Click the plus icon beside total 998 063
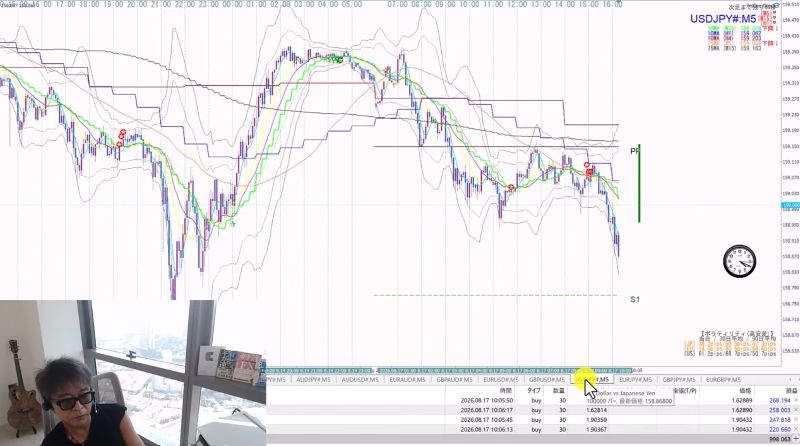 pos(796,439)
